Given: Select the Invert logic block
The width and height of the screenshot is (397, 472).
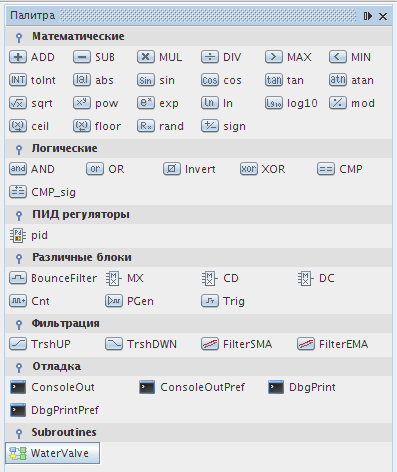Looking at the screenshot, I should pyautogui.click(x=189, y=169).
